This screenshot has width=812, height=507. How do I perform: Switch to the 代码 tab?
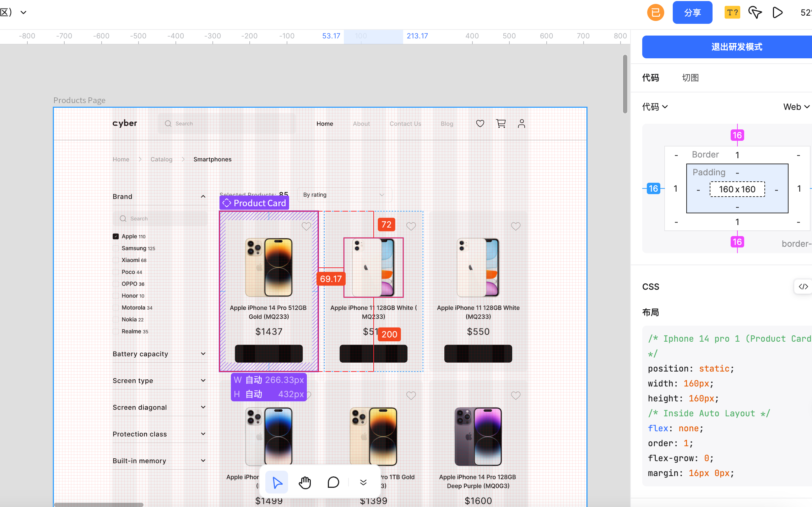coord(651,78)
